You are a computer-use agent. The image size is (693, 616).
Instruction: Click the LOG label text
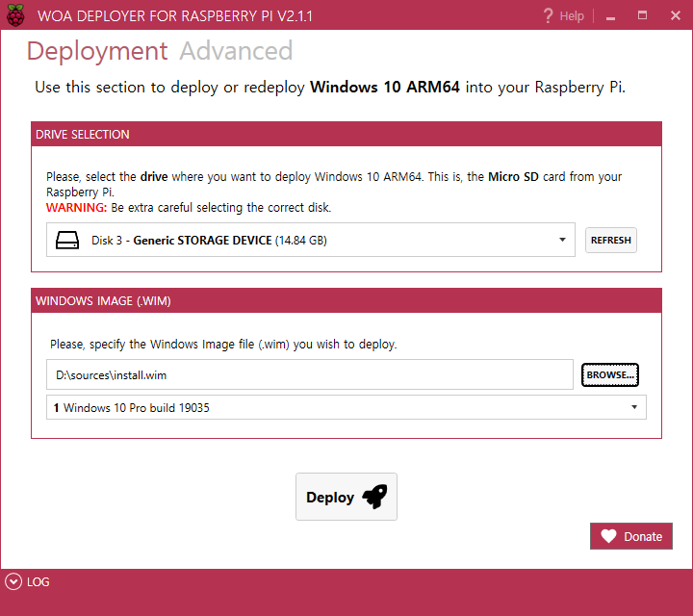[x=38, y=582]
